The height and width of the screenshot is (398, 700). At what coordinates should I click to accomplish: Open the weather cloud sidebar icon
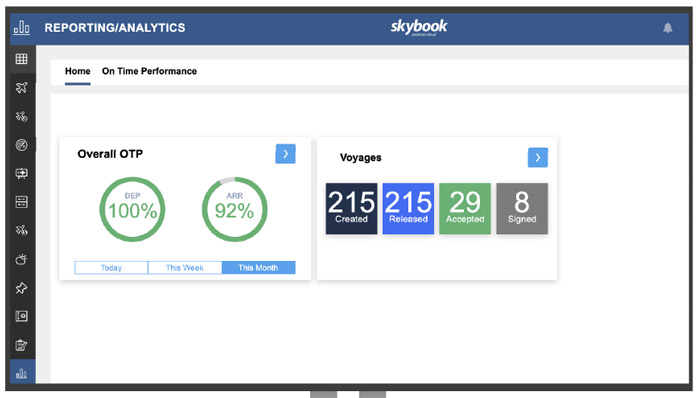click(21, 259)
